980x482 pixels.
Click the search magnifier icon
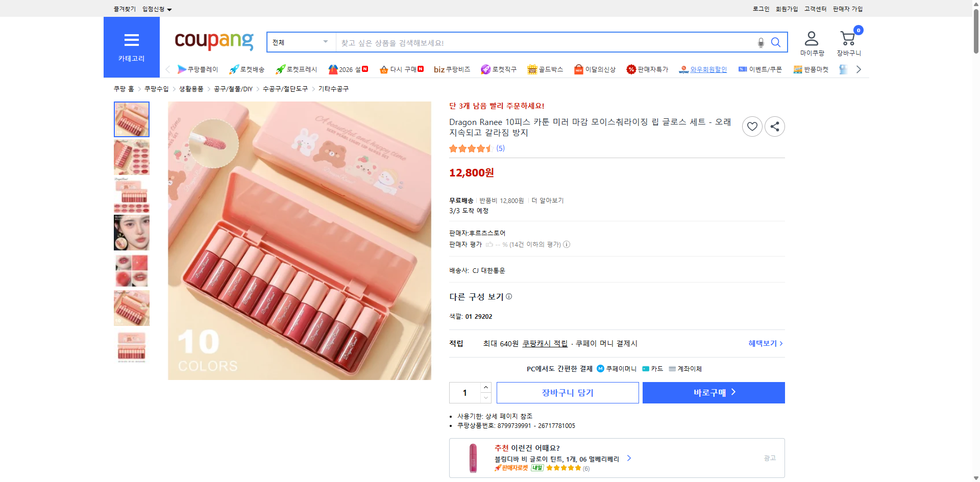click(775, 43)
